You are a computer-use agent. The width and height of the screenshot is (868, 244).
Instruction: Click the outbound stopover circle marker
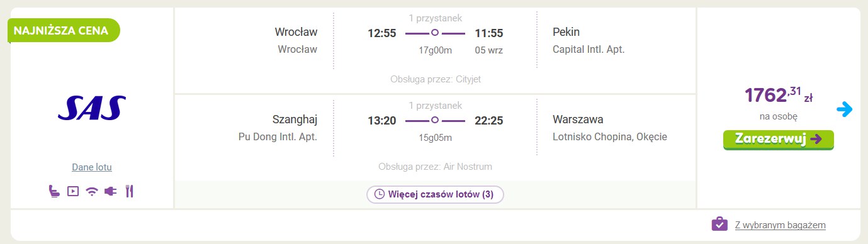435,33
